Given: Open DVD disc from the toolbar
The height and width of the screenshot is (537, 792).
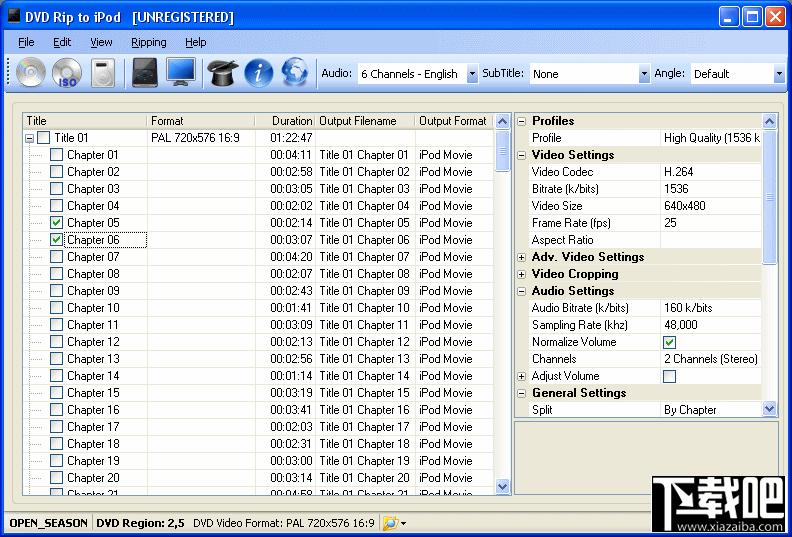Looking at the screenshot, I should (x=31, y=72).
